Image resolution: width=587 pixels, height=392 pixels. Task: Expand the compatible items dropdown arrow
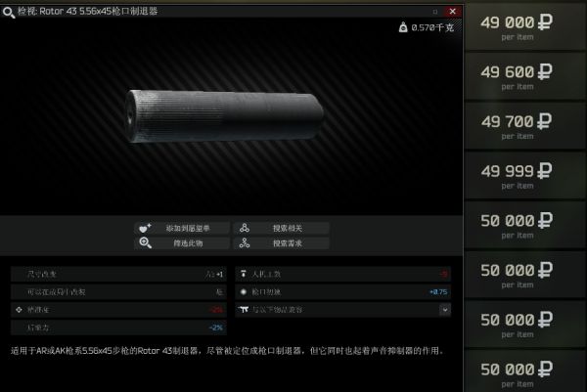pos(445,309)
